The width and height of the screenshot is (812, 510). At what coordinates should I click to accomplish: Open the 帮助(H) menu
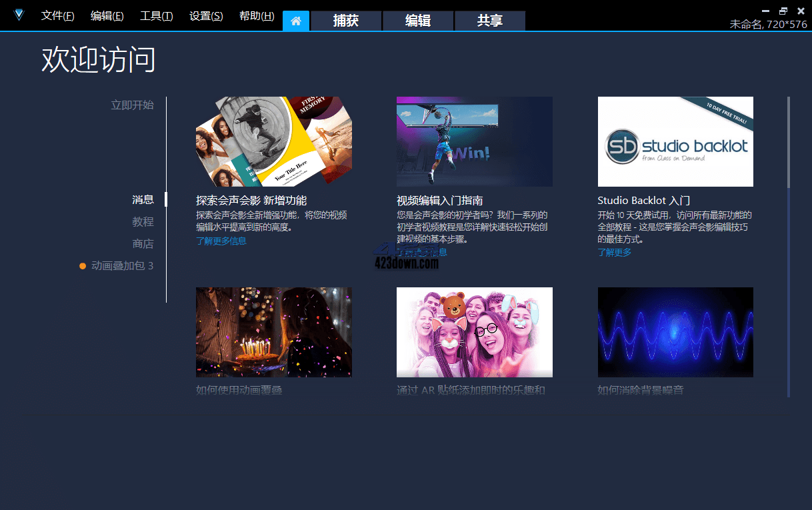point(256,15)
